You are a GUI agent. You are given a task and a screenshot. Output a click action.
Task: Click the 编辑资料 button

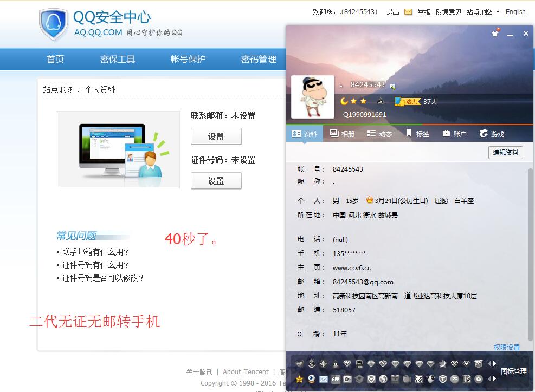[505, 152]
